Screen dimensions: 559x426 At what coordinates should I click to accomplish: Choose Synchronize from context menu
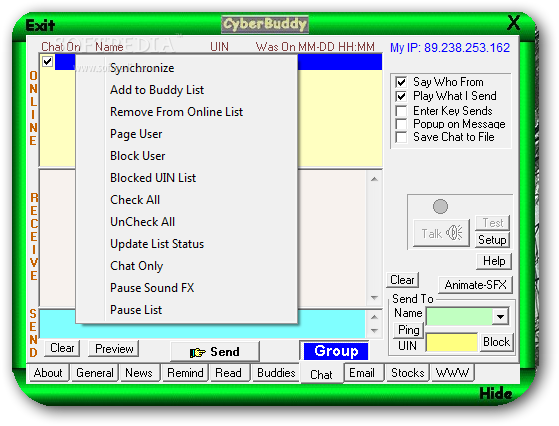186,68
